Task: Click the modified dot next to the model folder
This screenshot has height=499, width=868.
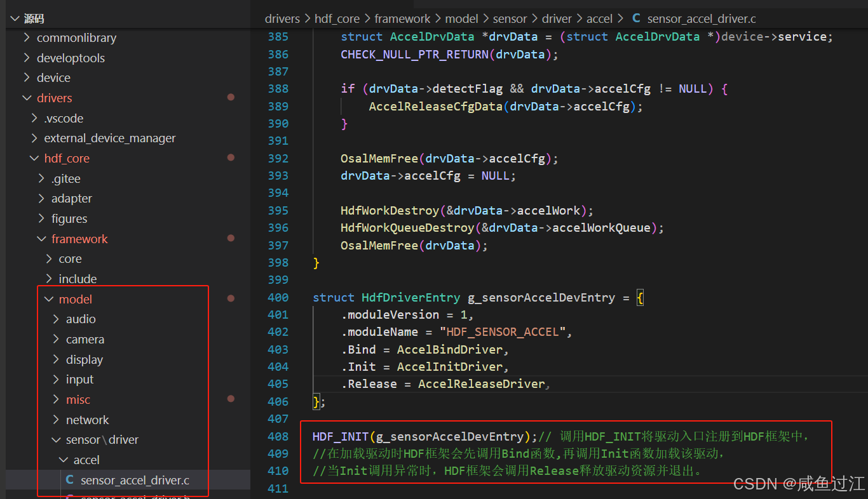Action: (x=230, y=298)
